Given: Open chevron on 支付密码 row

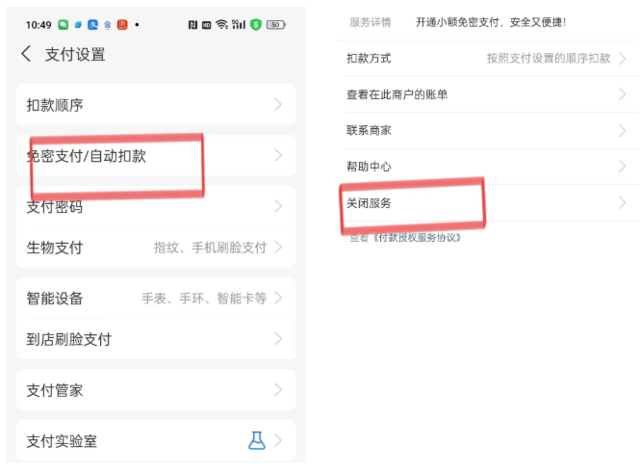Looking at the screenshot, I should (278, 207).
